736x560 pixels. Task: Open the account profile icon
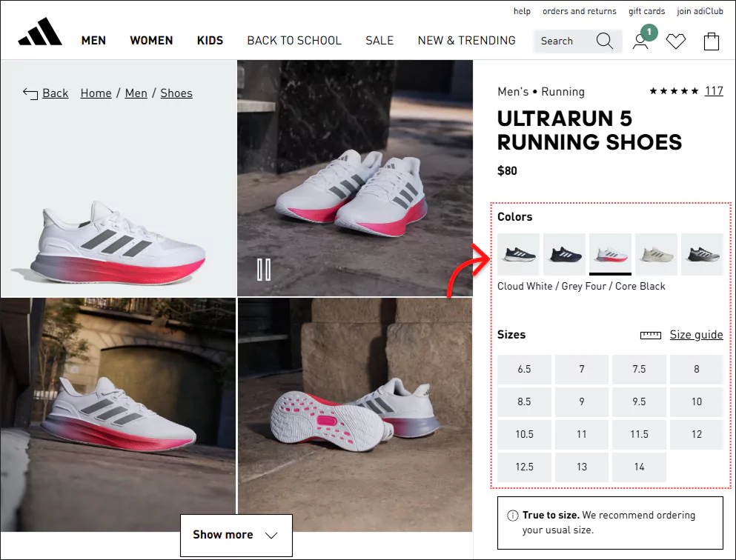tap(640, 41)
